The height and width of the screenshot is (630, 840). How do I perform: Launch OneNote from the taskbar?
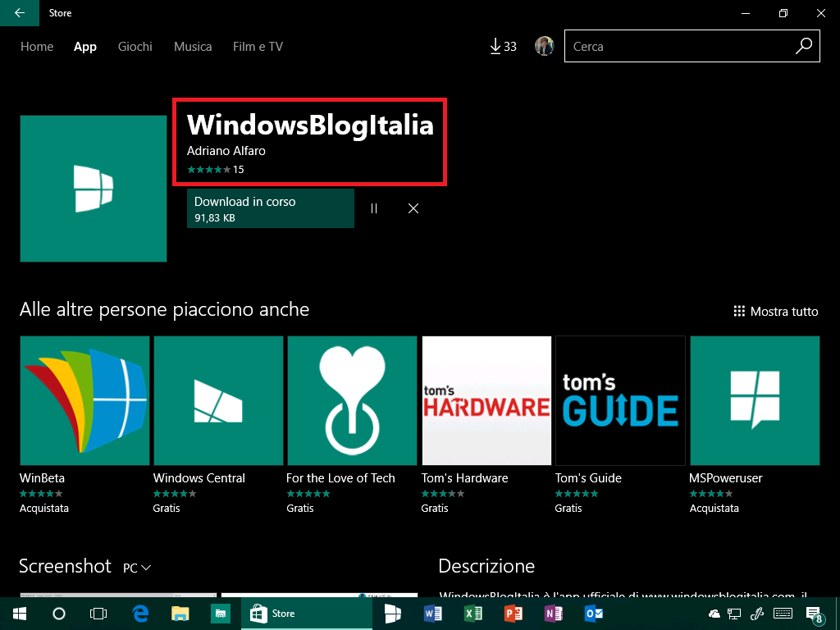click(553, 614)
